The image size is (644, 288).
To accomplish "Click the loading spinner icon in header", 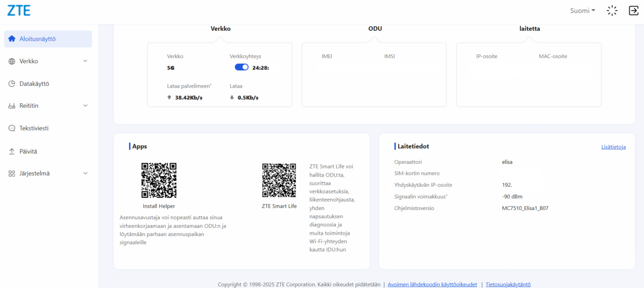I will [x=612, y=11].
